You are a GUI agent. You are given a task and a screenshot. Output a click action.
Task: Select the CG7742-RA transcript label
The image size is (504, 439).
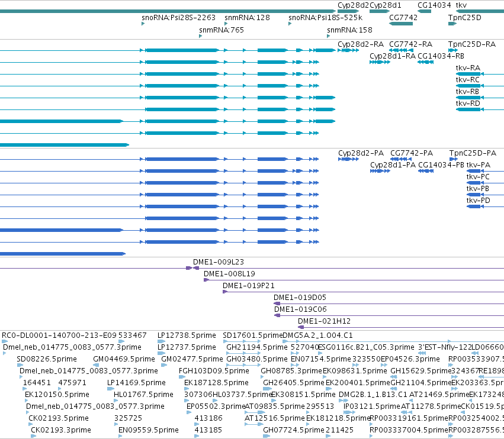(411, 44)
